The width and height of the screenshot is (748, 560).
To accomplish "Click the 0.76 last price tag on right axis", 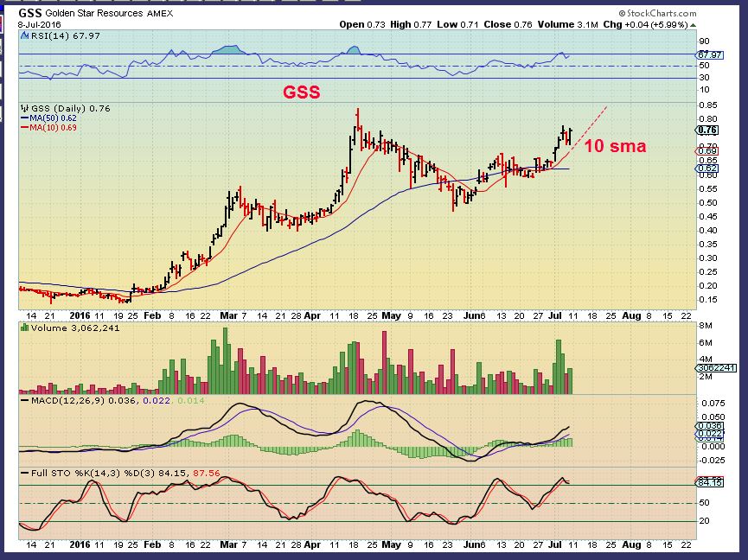I will (707, 130).
